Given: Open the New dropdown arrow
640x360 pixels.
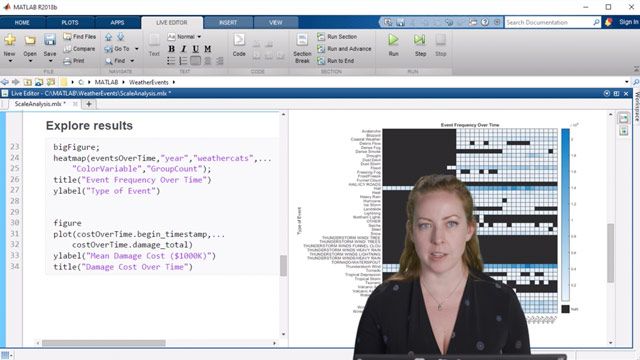Looking at the screenshot, I should coord(10,61).
